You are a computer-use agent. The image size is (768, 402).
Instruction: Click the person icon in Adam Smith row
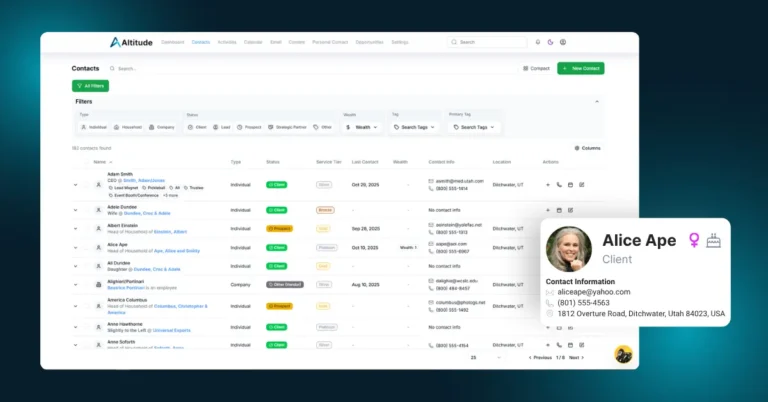tap(98, 185)
